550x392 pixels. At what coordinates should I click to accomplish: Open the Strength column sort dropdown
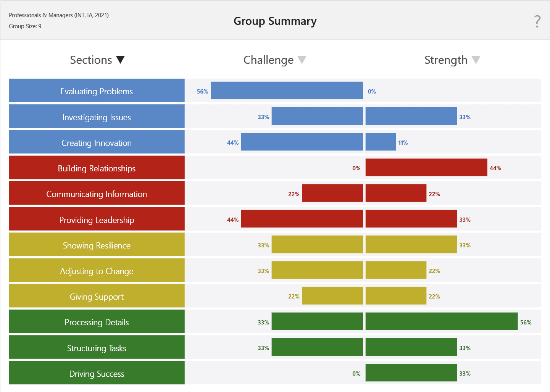pyautogui.click(x=476, y=60)
